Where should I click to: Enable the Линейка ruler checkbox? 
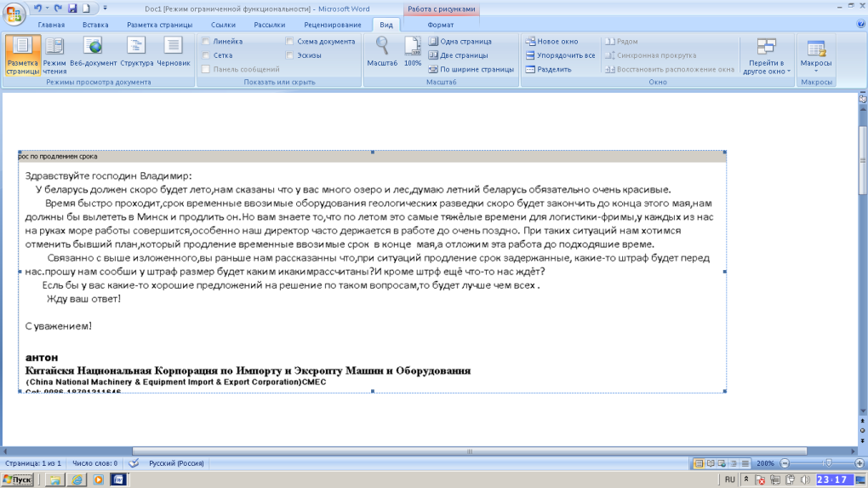pos(205,41)
